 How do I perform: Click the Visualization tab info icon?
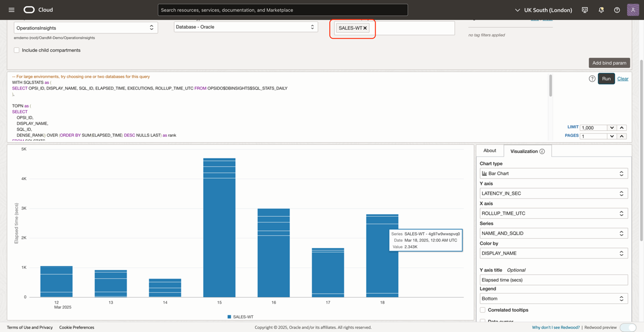[x=542, y=151]
